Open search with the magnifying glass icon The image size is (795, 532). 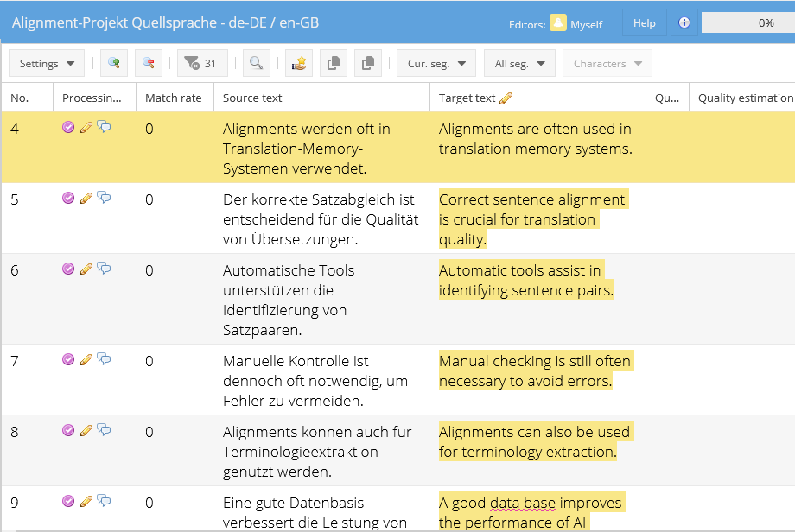coord(256,64)
